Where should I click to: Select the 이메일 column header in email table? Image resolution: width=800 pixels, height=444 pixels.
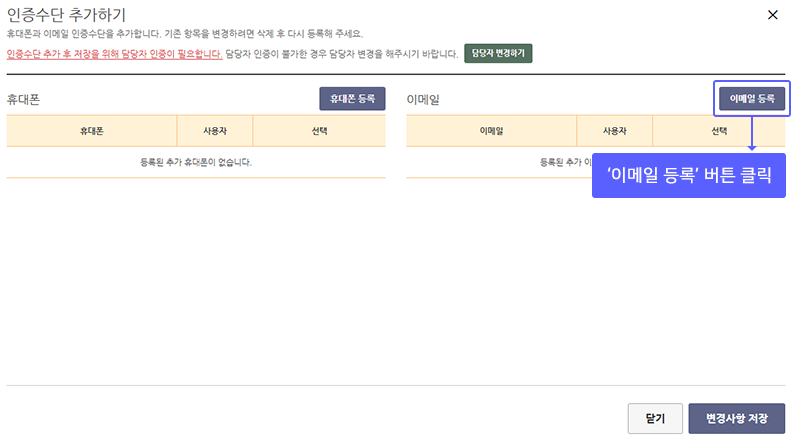click(x=491, y=131)
